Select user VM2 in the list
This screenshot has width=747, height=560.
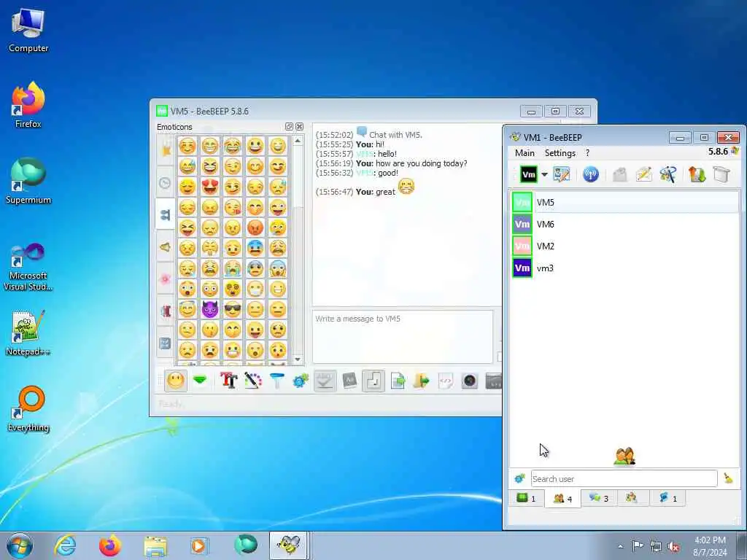[625, 246]
